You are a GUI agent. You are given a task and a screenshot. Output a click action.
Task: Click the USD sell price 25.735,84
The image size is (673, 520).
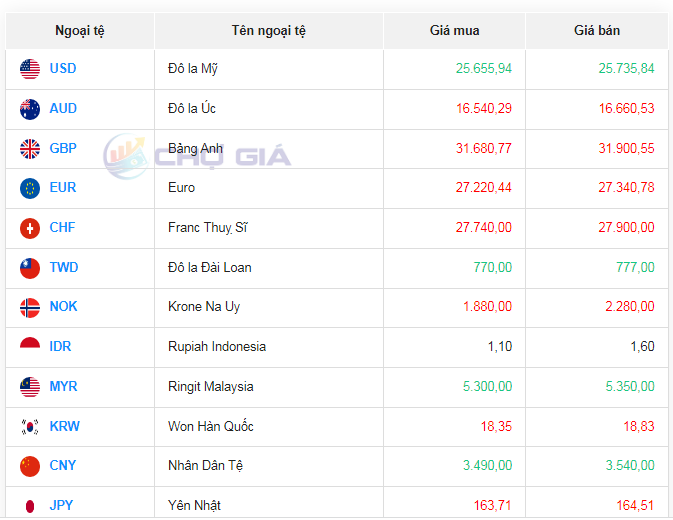click(626, 69)
